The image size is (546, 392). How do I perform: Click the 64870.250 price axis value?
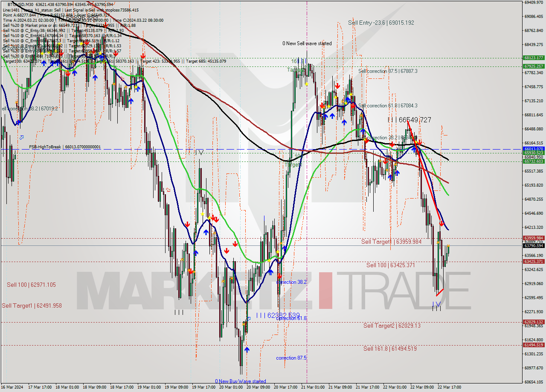pyautogui.click(x=533, y=199)
